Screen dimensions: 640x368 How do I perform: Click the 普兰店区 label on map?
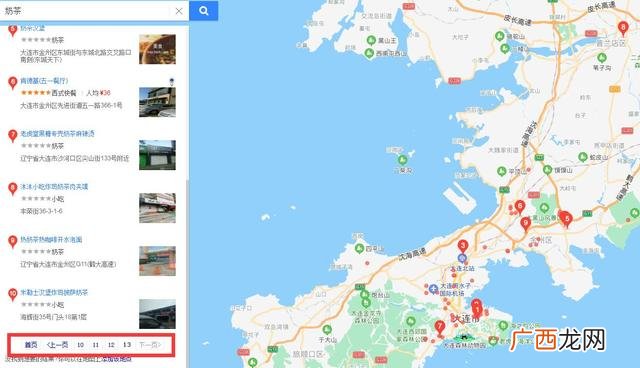pos(611,43)
